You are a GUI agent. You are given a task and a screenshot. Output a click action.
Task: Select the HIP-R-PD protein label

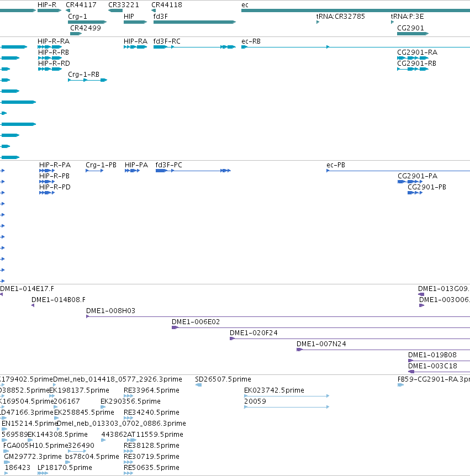tap(55, 187)
